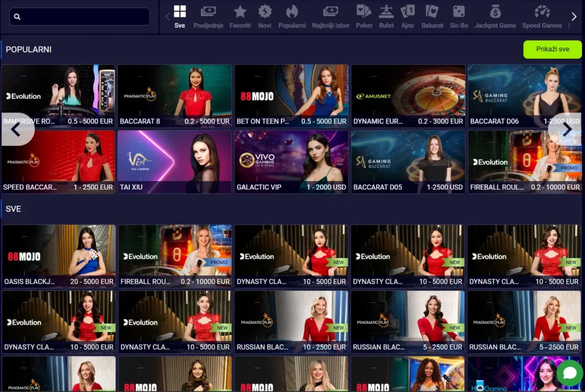
Task: Click the game search input field
Action: coord(80,17)
